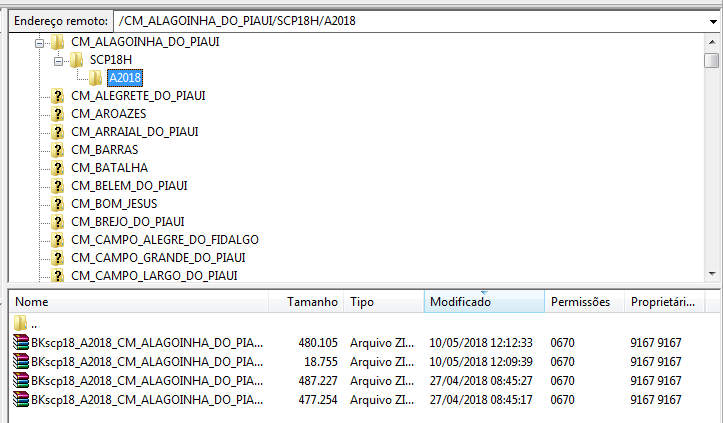The width and height of the screenshot is (723, 423).
Task: Click size value 18.755
Action: pos(320,362)
